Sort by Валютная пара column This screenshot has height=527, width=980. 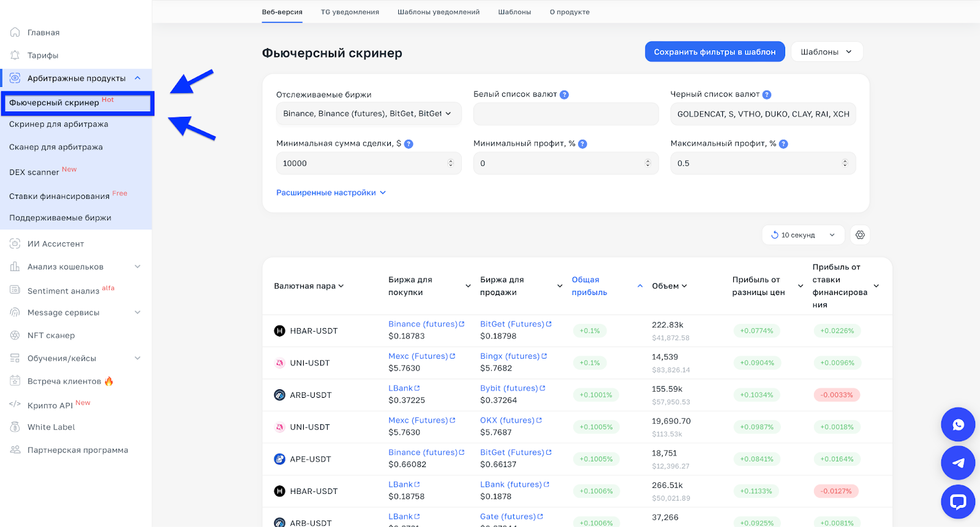(309, 286)
